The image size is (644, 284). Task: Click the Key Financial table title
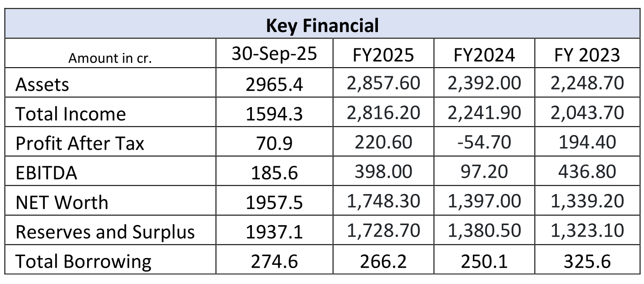322,26
